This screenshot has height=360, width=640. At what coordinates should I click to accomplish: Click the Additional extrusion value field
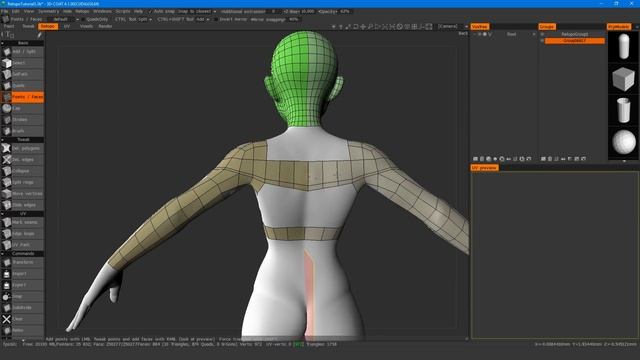tap(273, 11)
